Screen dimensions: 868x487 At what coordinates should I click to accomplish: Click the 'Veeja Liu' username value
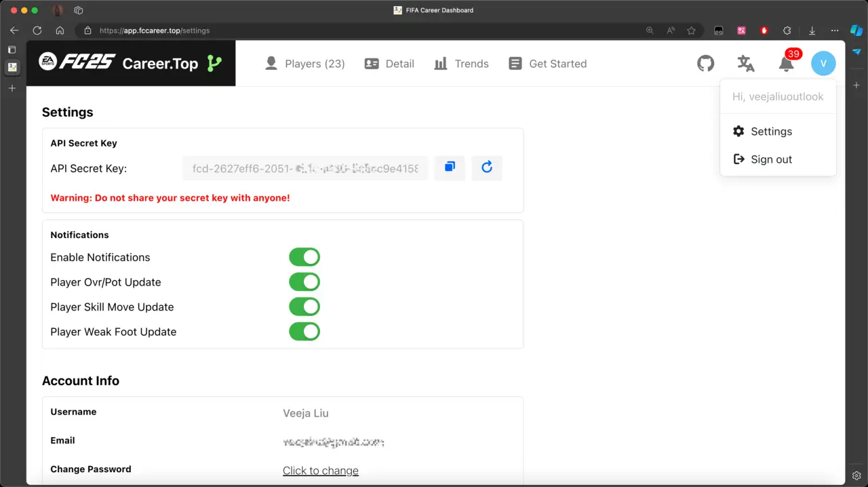pyautogui.click(x=306, y=413)
